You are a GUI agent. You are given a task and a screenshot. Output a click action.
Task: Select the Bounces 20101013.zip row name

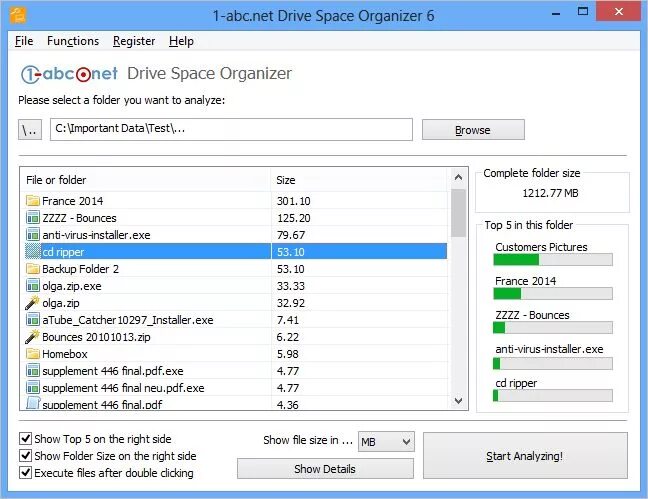click(x=96, y=337)
